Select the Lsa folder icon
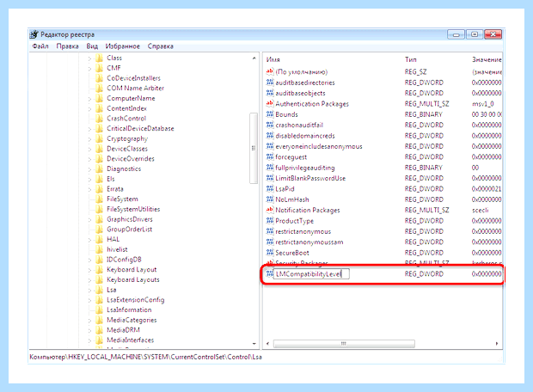The image size is (533, 392). pyautogui.click(x=99, y=290)
